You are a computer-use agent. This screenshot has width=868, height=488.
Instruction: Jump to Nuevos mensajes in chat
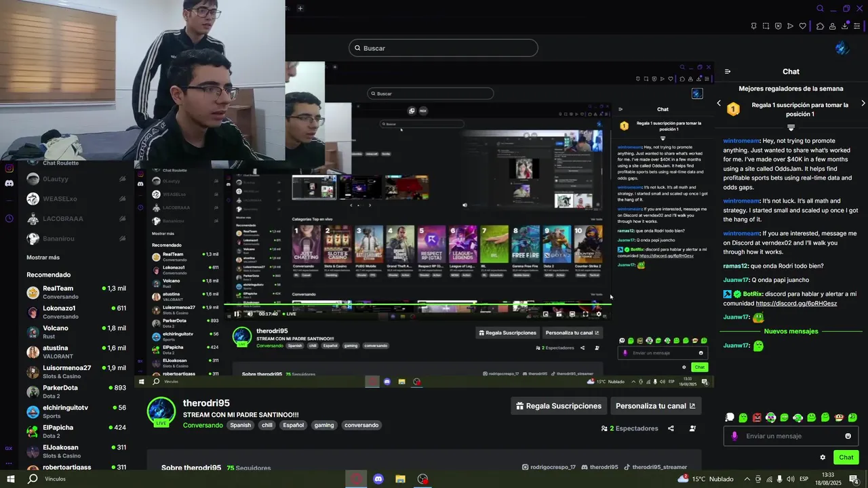(791, 331)
